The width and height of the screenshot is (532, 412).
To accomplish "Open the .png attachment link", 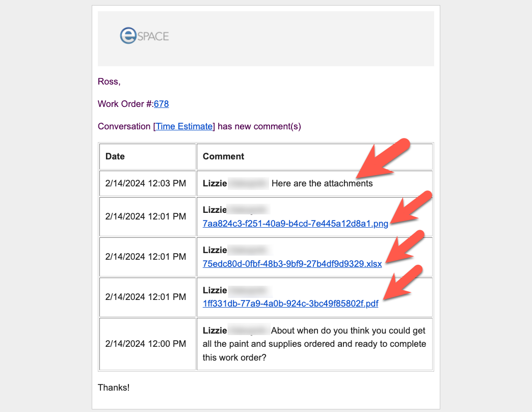I will [x=295, y=224].
